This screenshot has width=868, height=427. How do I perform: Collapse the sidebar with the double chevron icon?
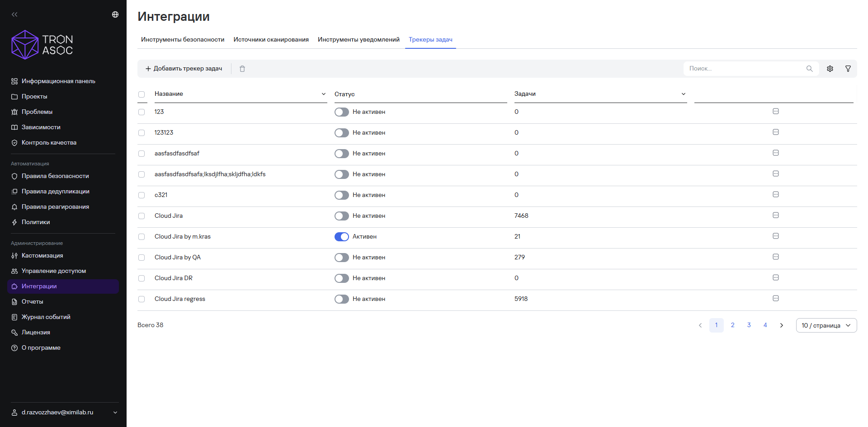click(14, 14)
